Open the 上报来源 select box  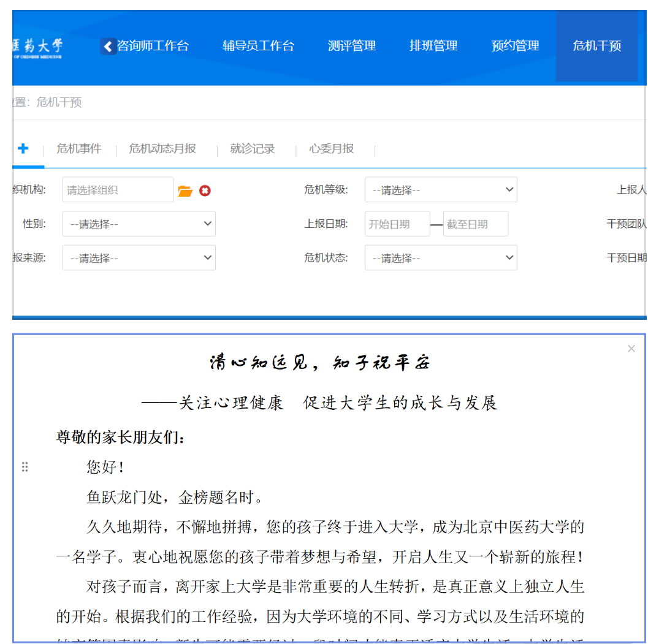(x=139, y=258)
